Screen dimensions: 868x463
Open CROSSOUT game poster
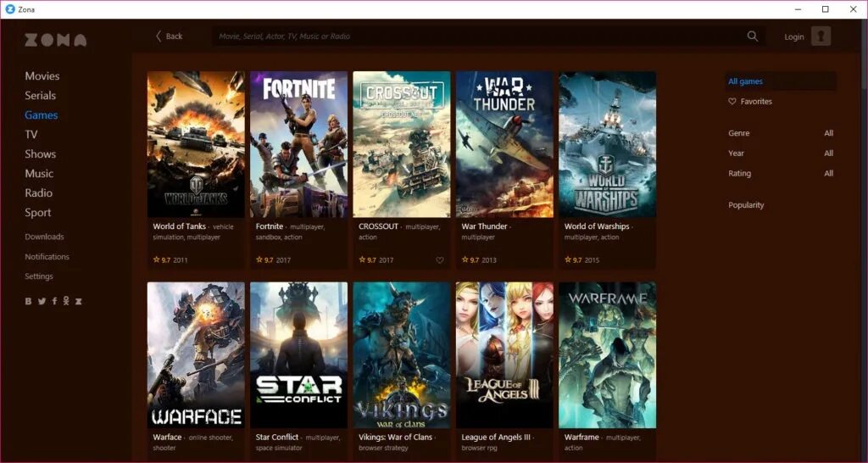[402, 144]
